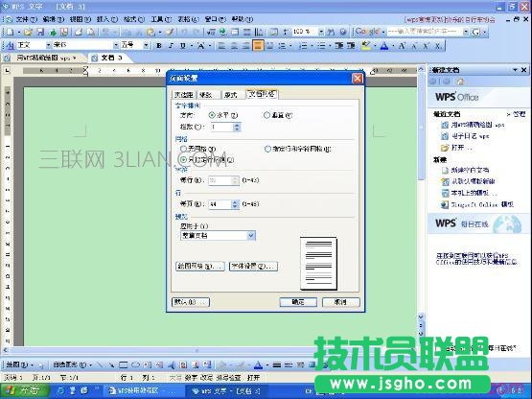Image resolution: width=532 pixels, height=399 pixels.
Task: Click the font color A swatch icon
Action: (384, 45)
